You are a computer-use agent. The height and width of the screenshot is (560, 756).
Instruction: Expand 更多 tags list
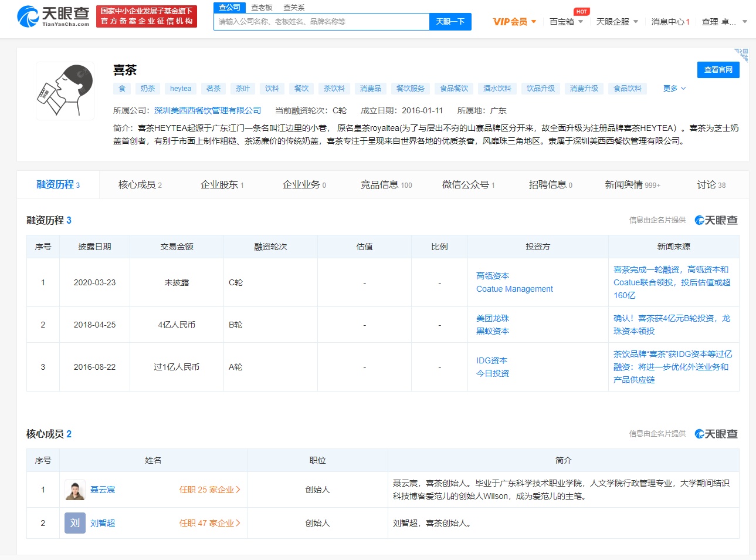tap(674, 89)
